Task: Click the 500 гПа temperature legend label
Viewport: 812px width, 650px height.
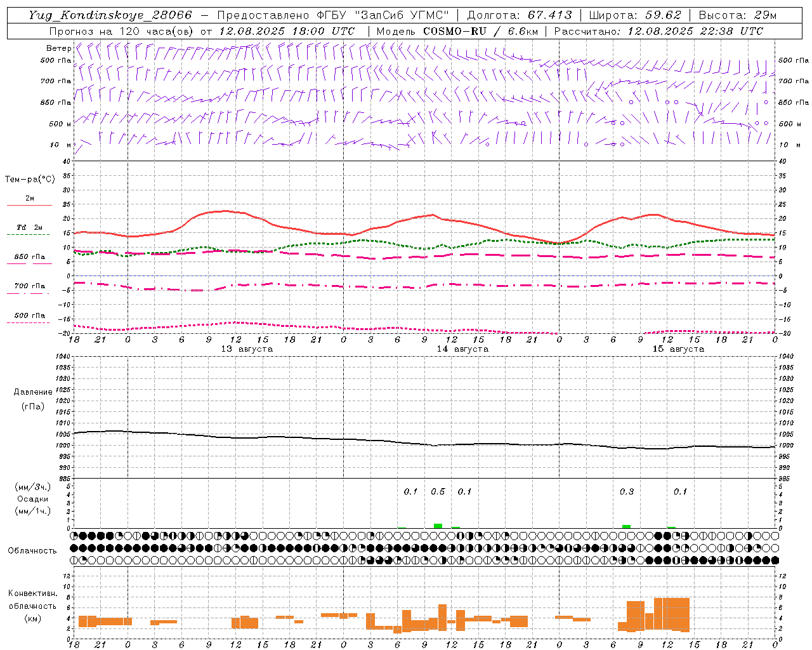Action: tap(30, 315)
